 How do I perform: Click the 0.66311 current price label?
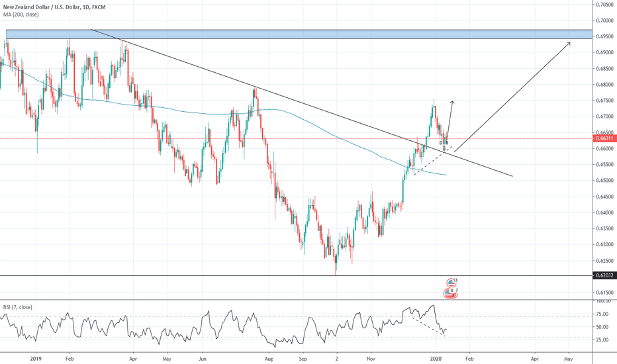(x=604, y=139)
